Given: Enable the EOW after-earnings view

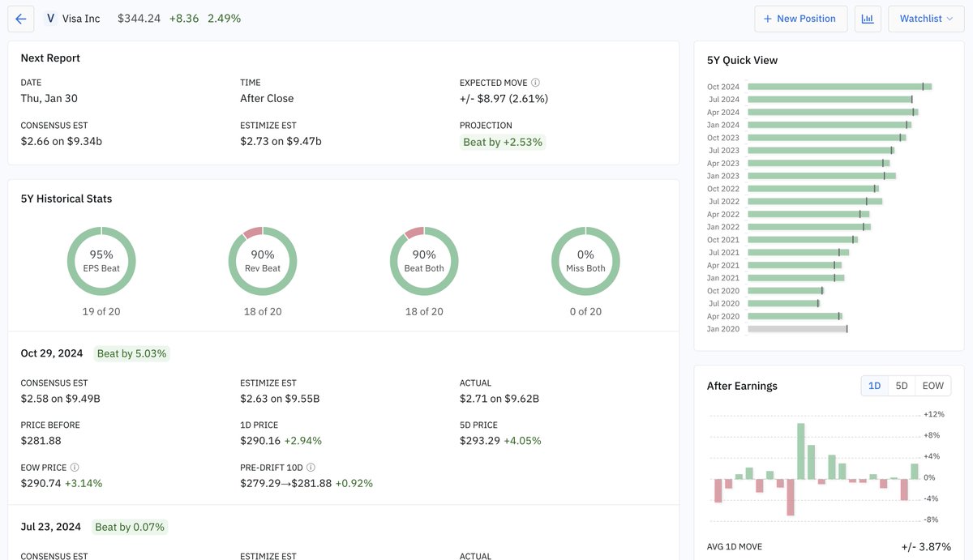Looking at the screenshot, I should tap(932, 385).
